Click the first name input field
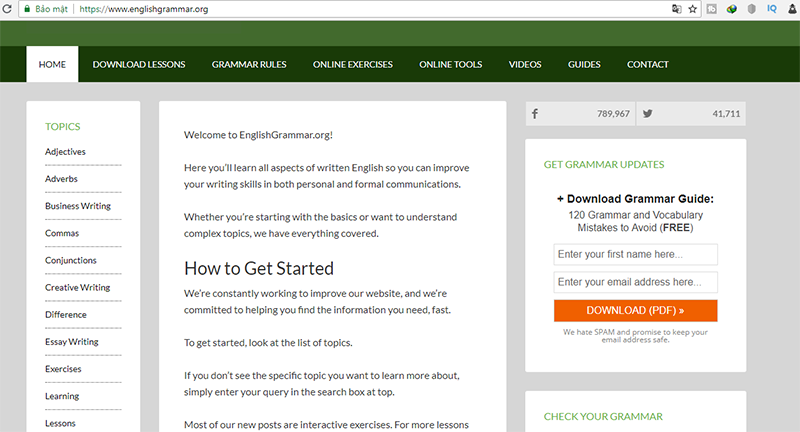This screenshot has height=432, width=800. pos(636,255)
